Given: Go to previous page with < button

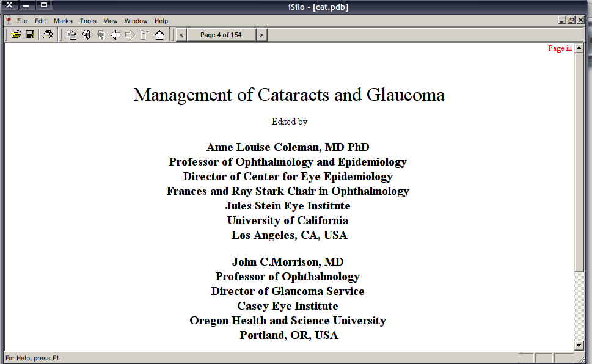Looking at the screenshot, I should click(181, 35).
